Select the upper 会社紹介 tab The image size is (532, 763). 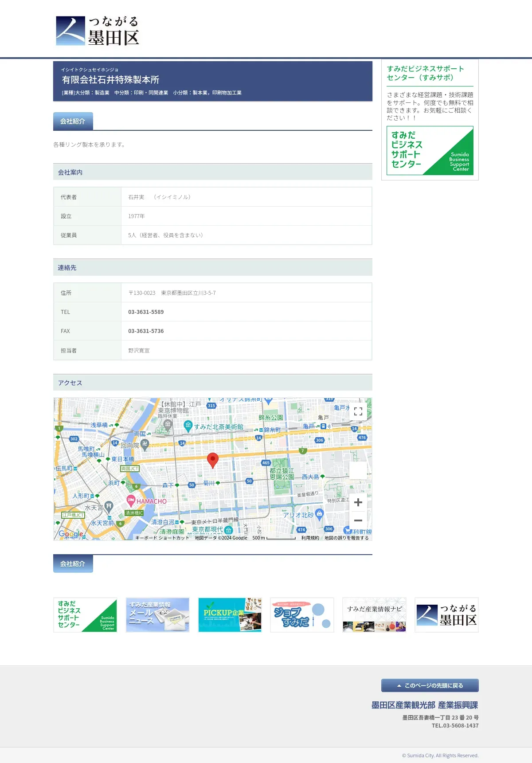coord(73,121)
